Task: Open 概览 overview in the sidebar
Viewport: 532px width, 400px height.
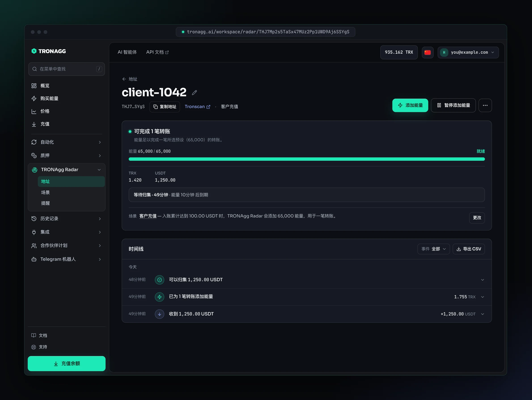Action: 66,86
